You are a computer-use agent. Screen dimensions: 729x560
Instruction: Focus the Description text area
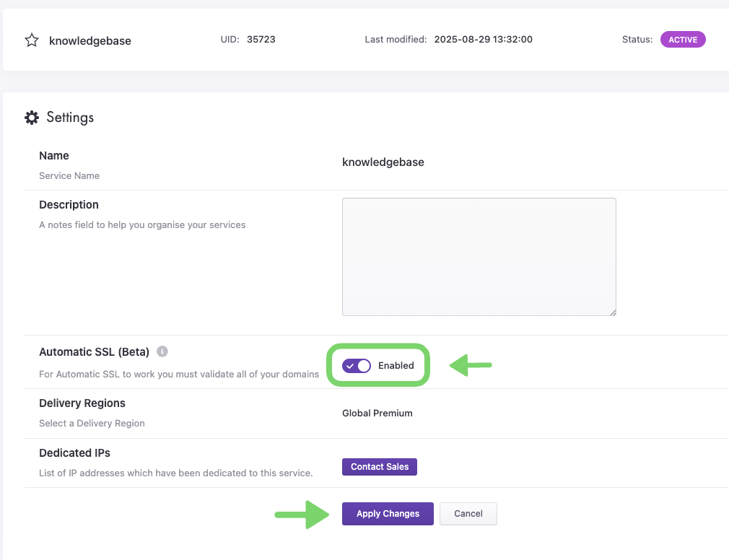click(x=479, y=256)
